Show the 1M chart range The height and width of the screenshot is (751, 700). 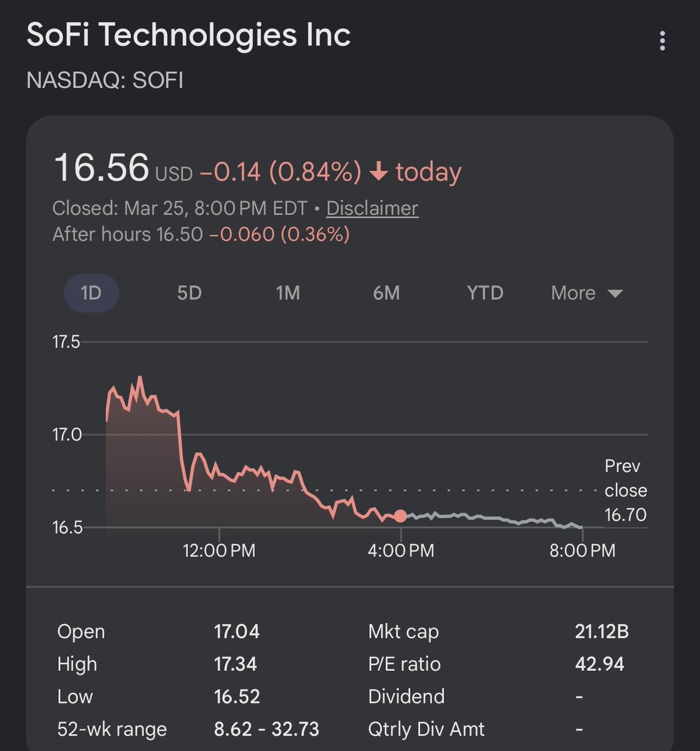288,293
